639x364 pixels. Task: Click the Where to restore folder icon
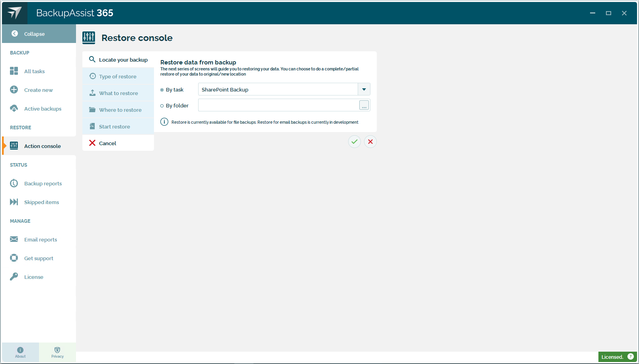click(92, 109)
